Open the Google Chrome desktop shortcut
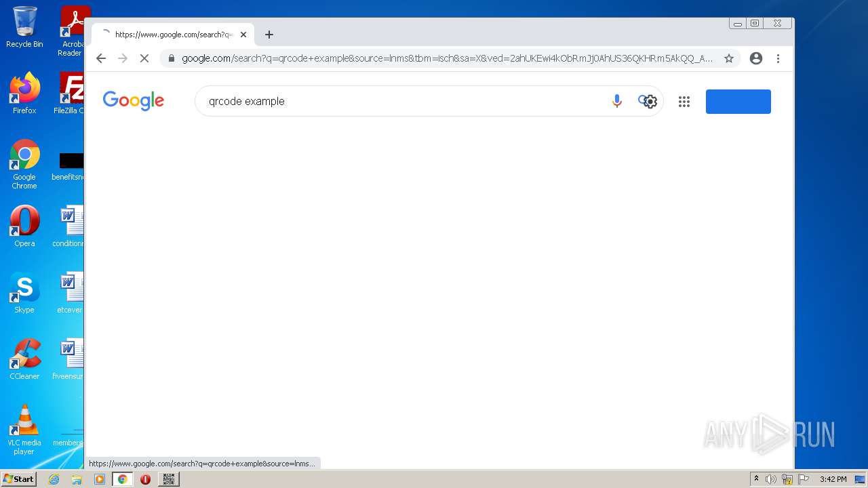 (x=24, y=164)
